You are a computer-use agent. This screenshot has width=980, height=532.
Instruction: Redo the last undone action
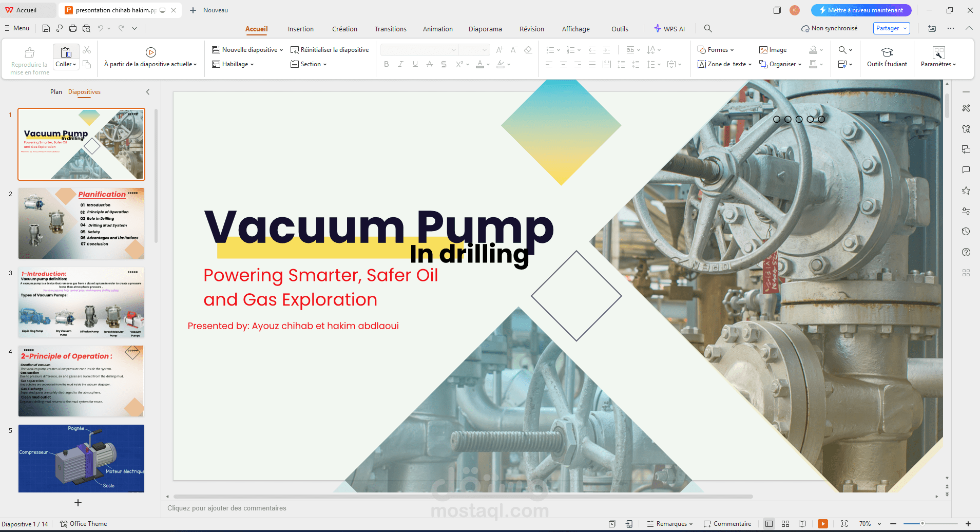click(x=121, y=29)
